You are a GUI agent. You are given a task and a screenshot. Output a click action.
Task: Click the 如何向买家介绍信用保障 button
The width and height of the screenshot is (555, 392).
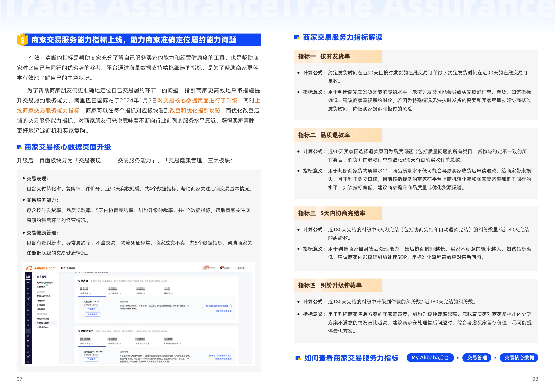(x=217, y=306)
